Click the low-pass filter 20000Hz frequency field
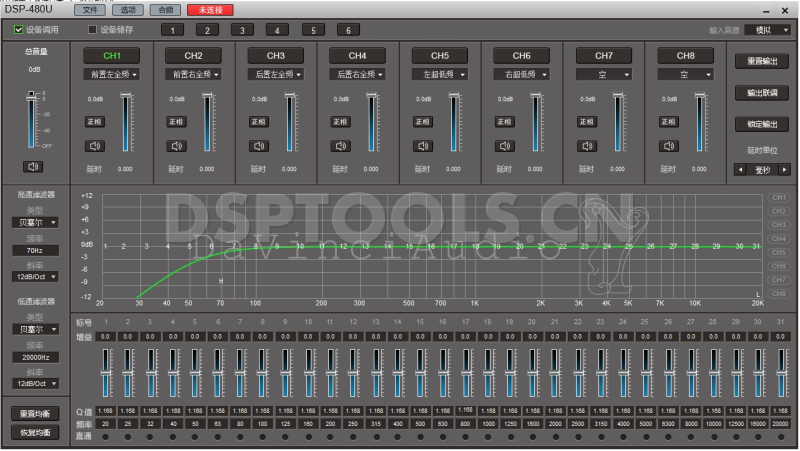Screen dimensions: 800x451 click(35, 358)
